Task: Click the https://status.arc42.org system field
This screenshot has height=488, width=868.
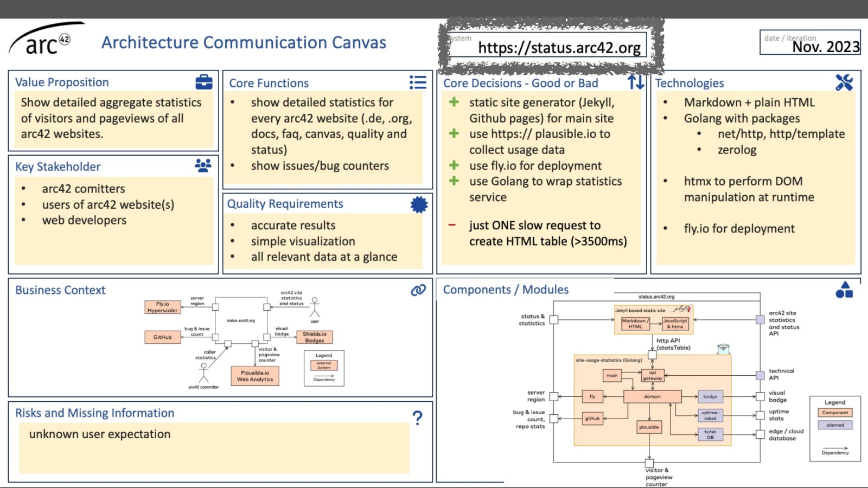Action: (548, 44)
